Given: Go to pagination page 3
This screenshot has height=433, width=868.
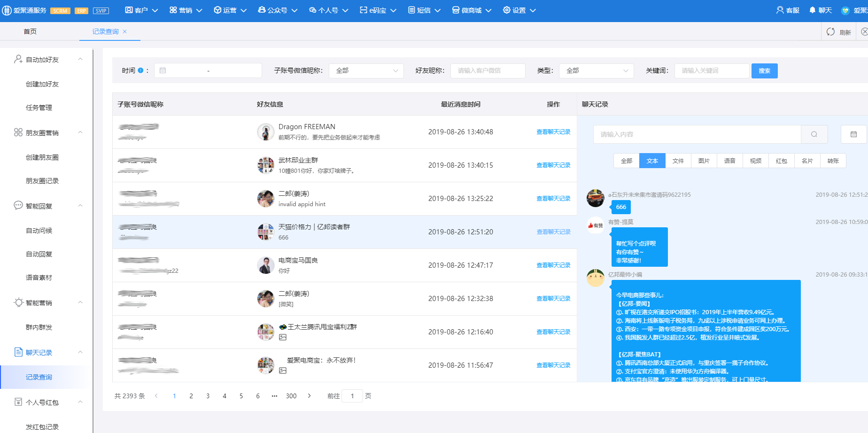Looking at the screenshot, I should [208, 396].
